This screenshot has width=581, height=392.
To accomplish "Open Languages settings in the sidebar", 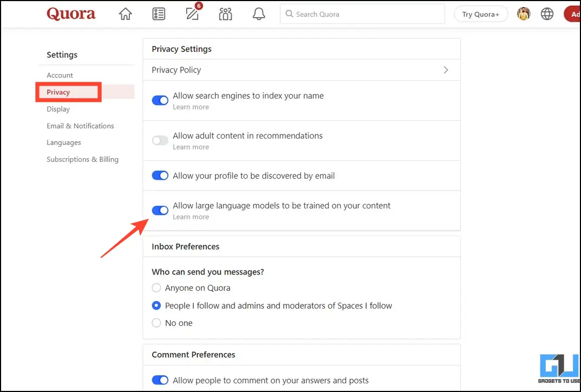I will coord(64,142).
